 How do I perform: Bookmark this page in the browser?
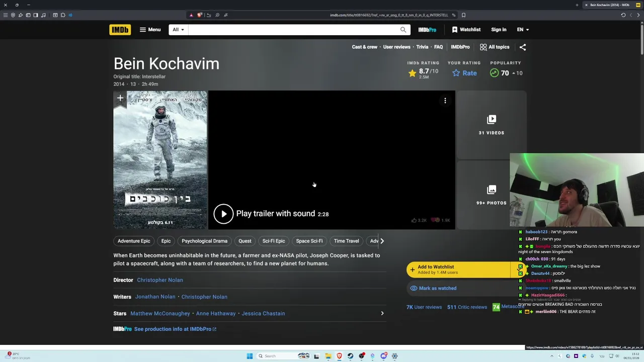coord(463,15)
